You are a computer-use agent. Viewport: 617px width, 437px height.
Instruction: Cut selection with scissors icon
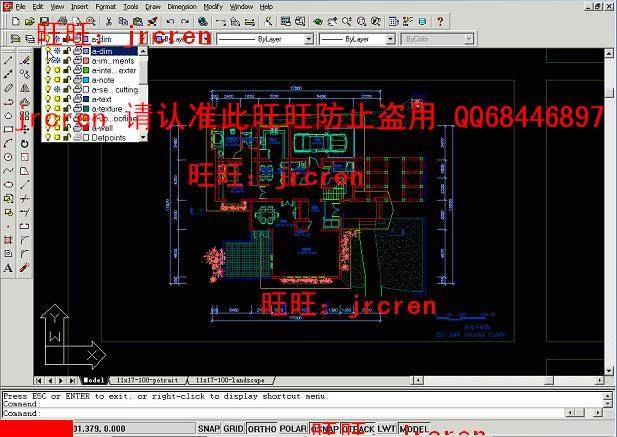click(109, 21)
